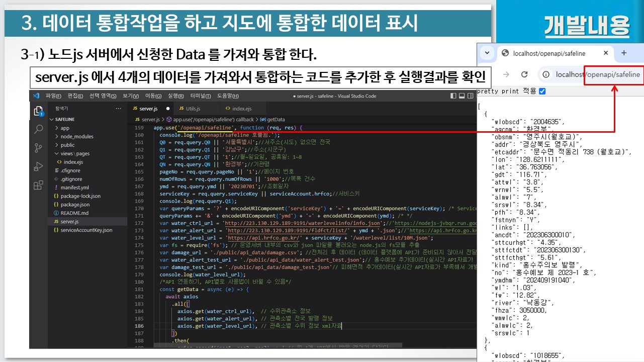Open package.json in the explorer

point(74,205)
